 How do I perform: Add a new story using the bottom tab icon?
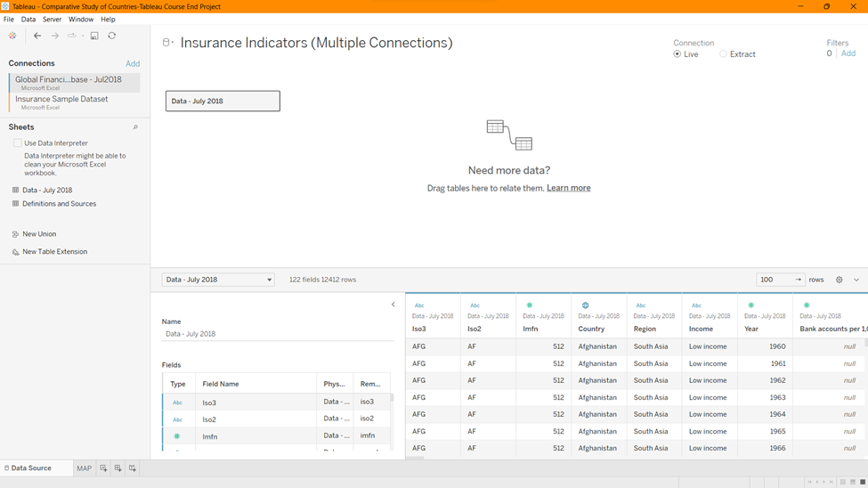tap(133, 468)
